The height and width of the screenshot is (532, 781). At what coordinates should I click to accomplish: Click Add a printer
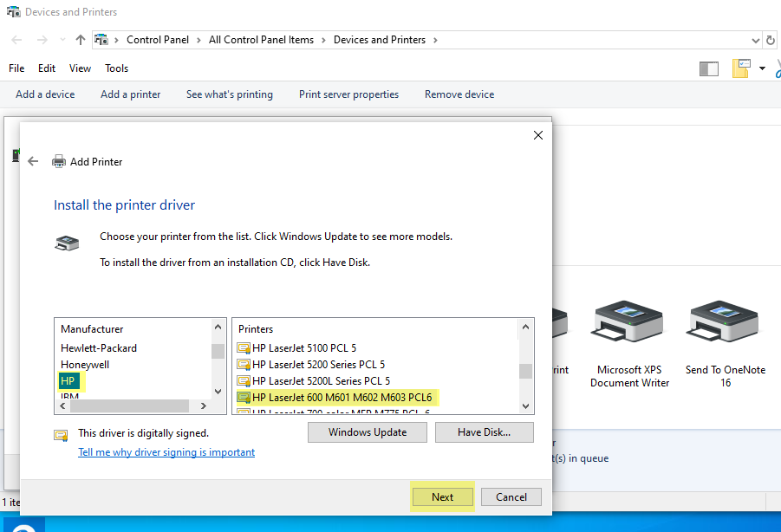tap(131, 94)
